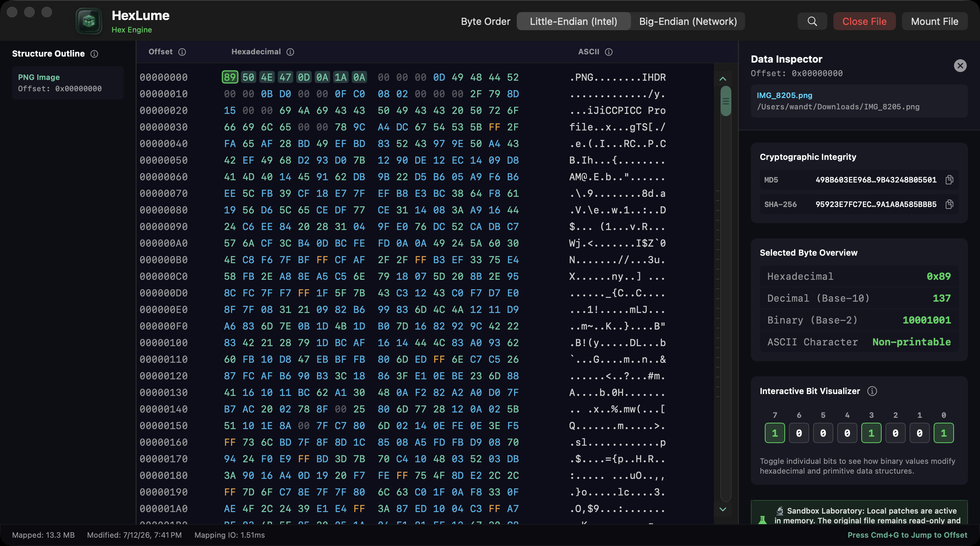Click the Mount File button
Viewport: 980px width, 546px height.
(x=934, y=21)
